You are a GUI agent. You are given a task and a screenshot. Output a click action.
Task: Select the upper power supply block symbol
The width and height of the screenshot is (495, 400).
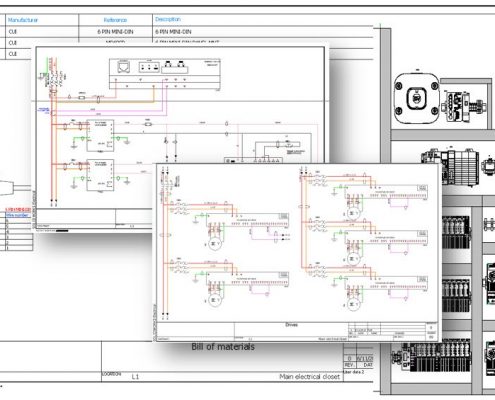[100, 136]
